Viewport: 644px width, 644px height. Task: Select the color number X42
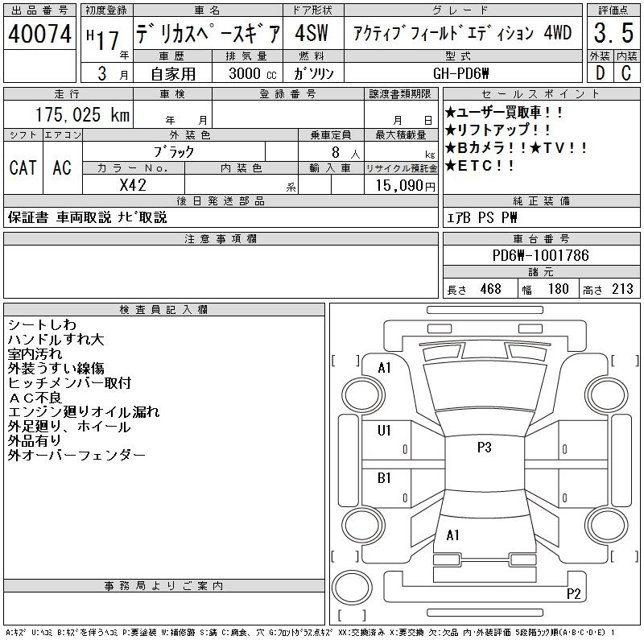pyautogui.click(x=133, y=184)
